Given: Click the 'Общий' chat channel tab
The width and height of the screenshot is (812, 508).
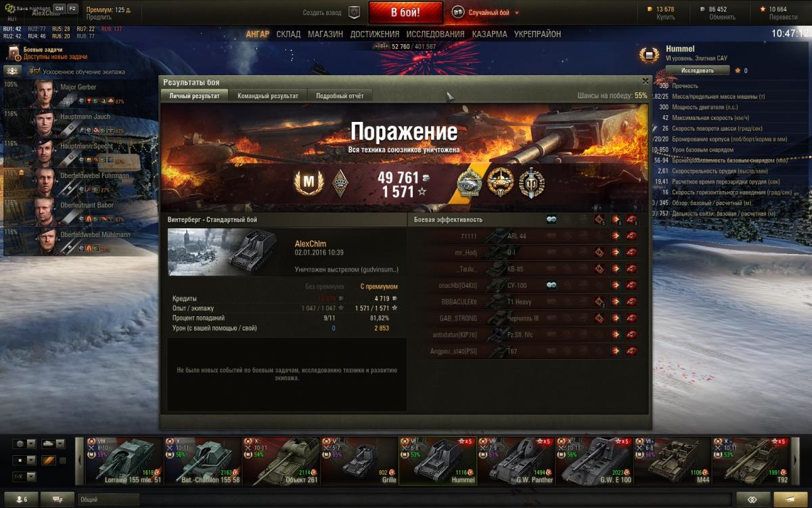Looking at the screenshot, I should click(x=89, y=499).
